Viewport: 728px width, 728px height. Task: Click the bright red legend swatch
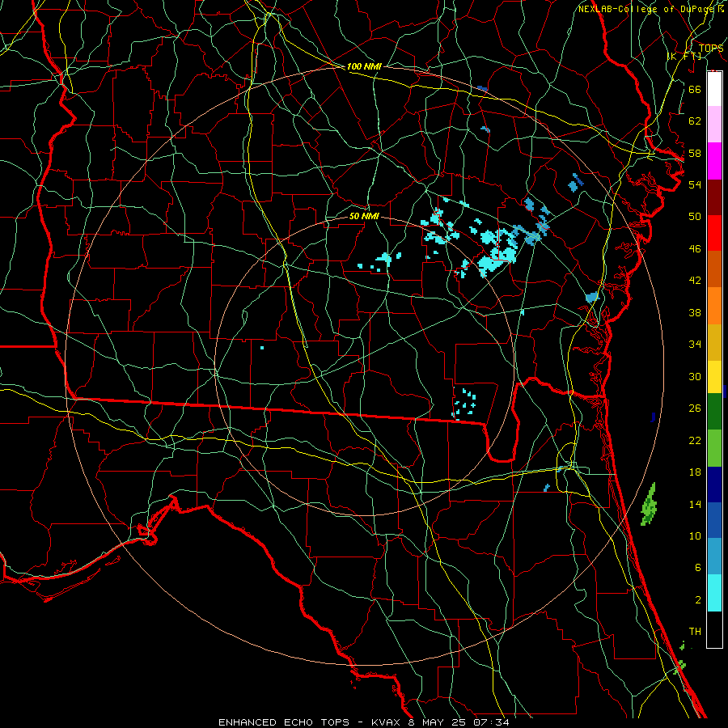point(714,233)
